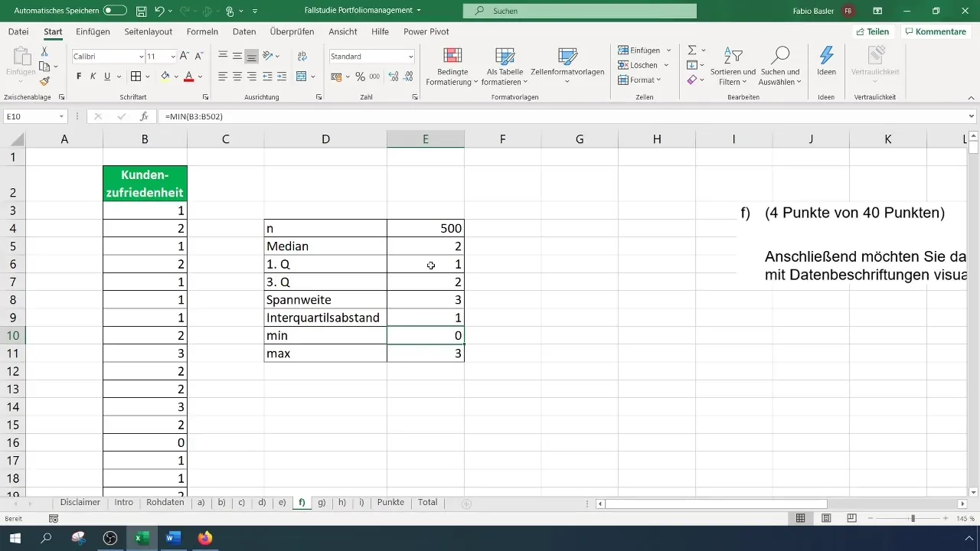Toggle center horizontal alignment
980x551 pixels.
(x=237, y=77)
